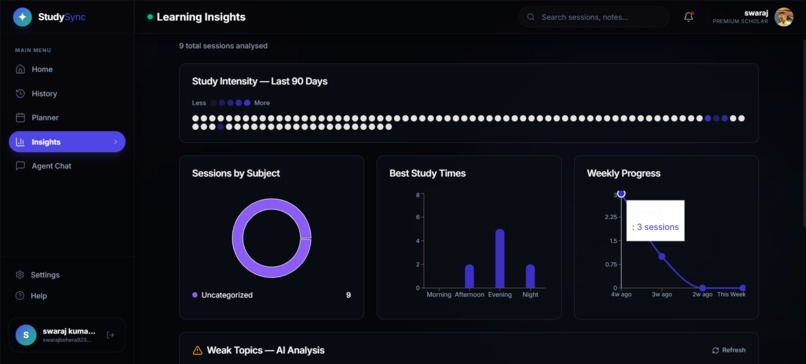This screenshot has height=364, width=806.
Task: Click the Weak Topics warning triangle icon
Action: 197,351
